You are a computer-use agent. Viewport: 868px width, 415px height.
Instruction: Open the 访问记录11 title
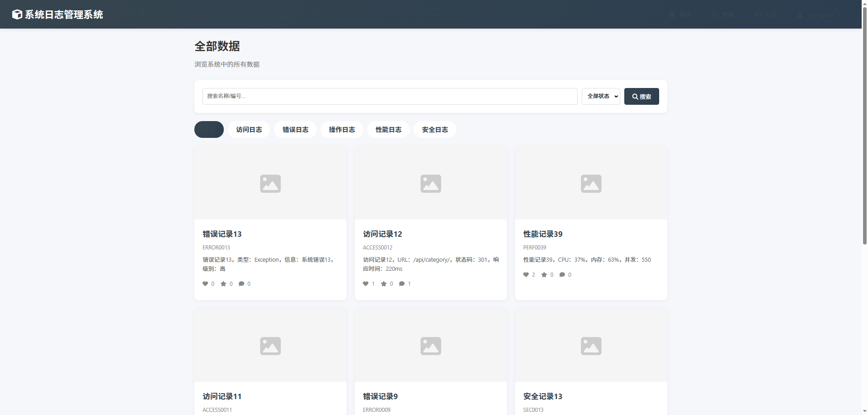click(x=222, y=396)
